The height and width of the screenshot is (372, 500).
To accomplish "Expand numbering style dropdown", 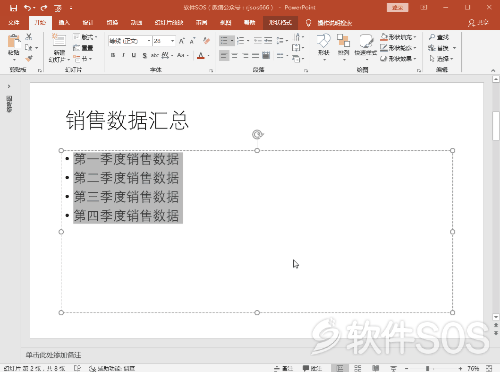I will (248, 41).
